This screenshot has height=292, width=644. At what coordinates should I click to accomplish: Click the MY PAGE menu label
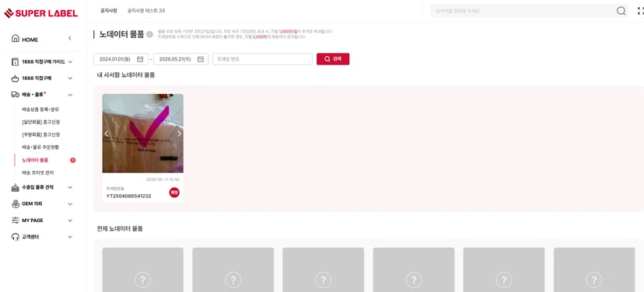click(x=33, y=221)
